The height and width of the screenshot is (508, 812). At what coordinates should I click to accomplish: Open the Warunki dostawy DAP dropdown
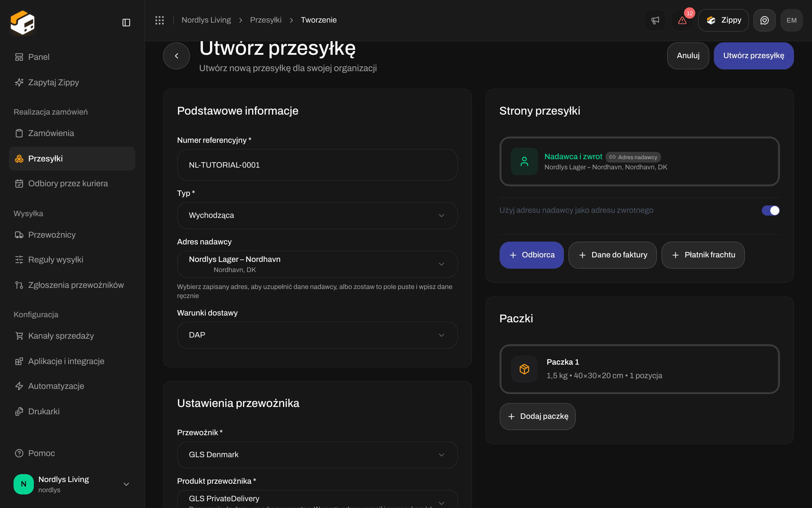317,335
